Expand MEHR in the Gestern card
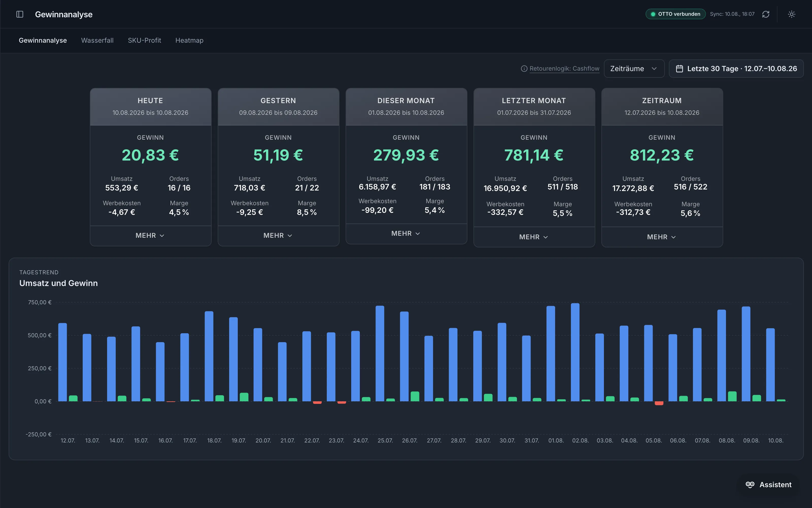The width and height of the screenshot is (812, 508). click(278, 235)
